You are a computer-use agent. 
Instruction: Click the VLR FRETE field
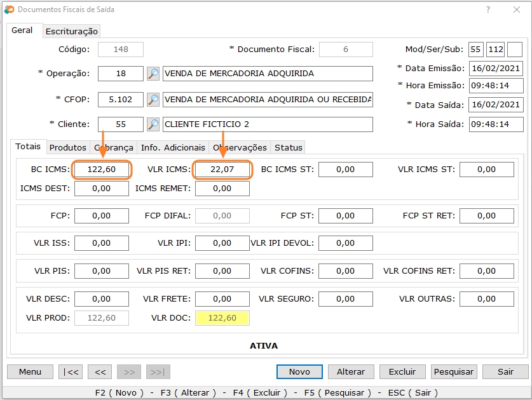click(222, 299)
